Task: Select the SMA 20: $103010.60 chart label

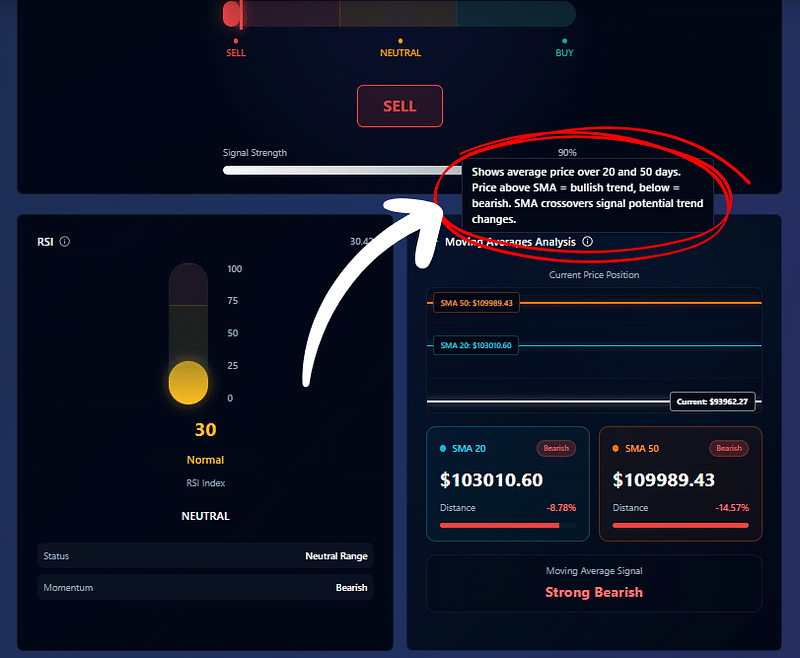Action: click(476, 346)
